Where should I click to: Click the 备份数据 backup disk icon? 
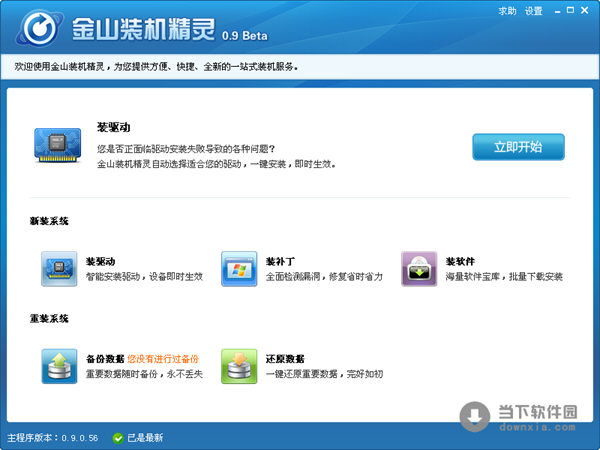(x=59, y=366)
